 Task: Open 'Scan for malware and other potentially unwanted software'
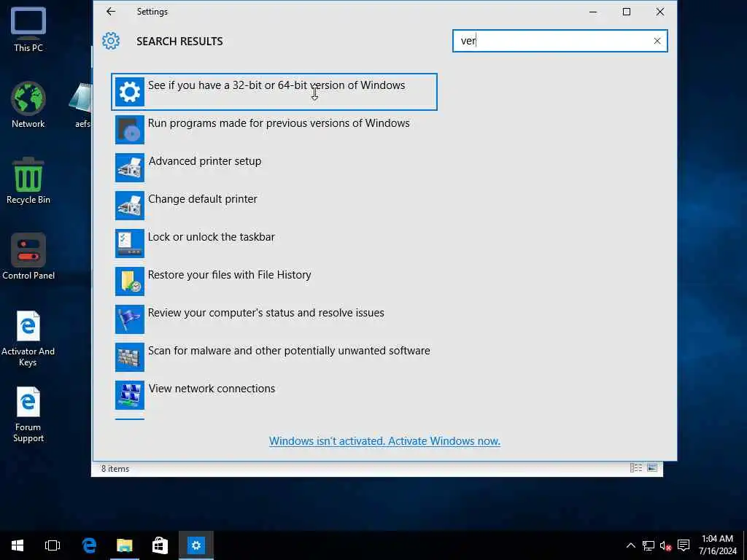pyautogui.click(x=274, y=357)
